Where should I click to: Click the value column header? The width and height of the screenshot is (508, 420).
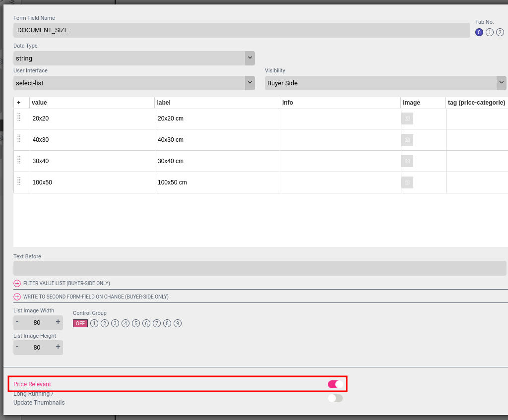point(92,103)
